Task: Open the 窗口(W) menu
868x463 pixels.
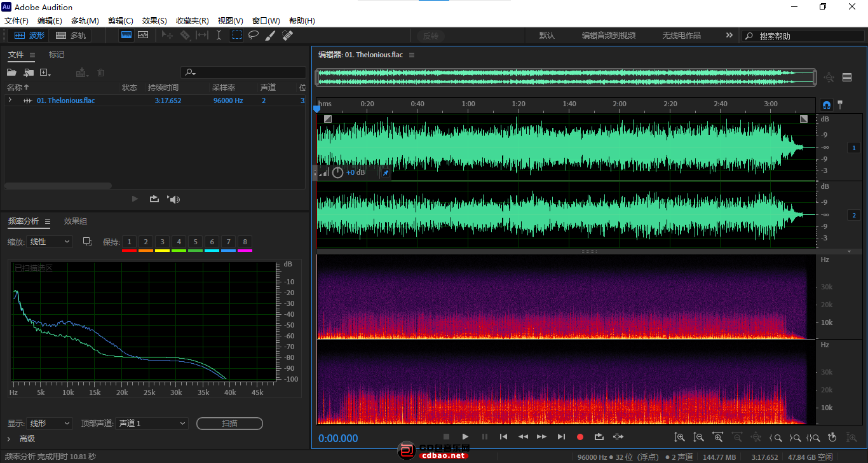Action: pos(266,21)
